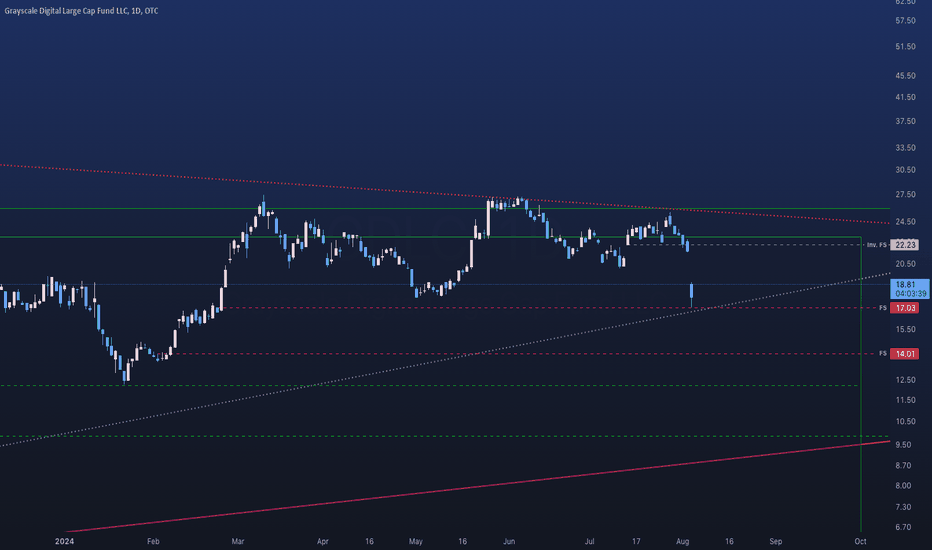Viewport: 932px width, 550px height.
Task: Click the 6.70 price axis value
Action: click(x=903, y=527)
